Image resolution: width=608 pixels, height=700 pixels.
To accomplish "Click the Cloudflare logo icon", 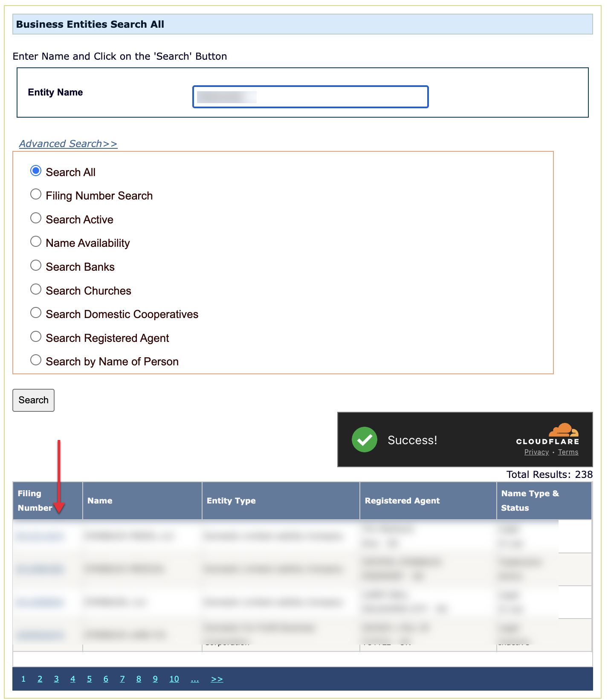I will [x=563, y=430].
